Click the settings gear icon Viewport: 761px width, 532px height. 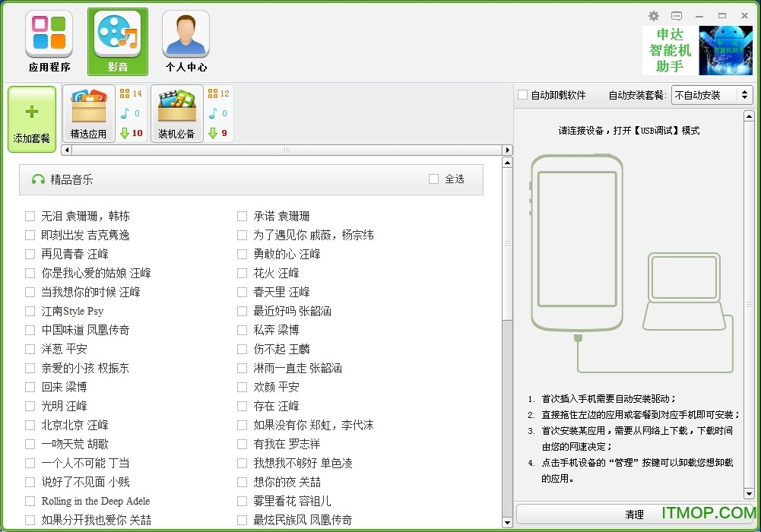coord(653,16)
